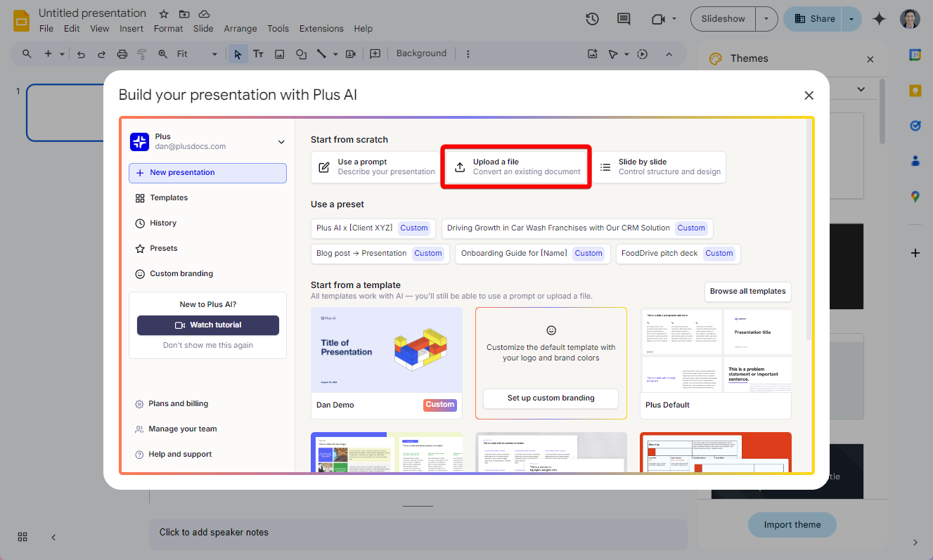Open the Slideshow options dropdown arrow
The width and height of the screenshot is (933, 560).
766,19
